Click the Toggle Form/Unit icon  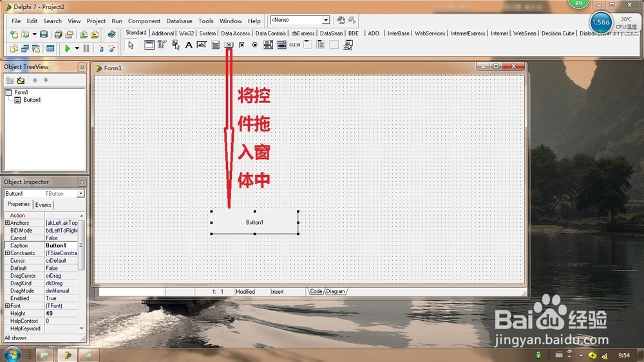36,48
